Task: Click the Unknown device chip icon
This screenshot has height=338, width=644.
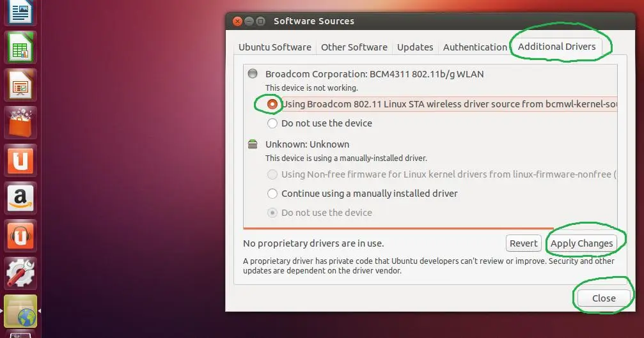Action: click(x=253, y=144)
